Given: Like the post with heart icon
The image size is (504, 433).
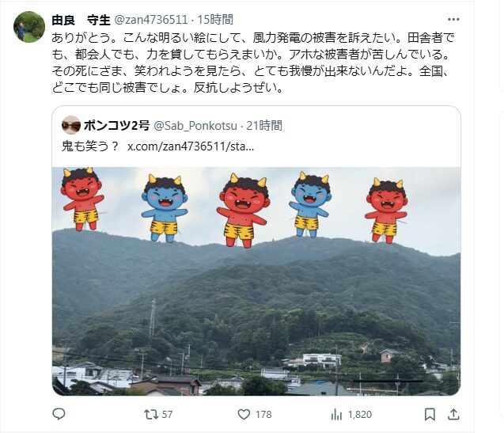Looking at the screenshot, I should coord(244,414).
